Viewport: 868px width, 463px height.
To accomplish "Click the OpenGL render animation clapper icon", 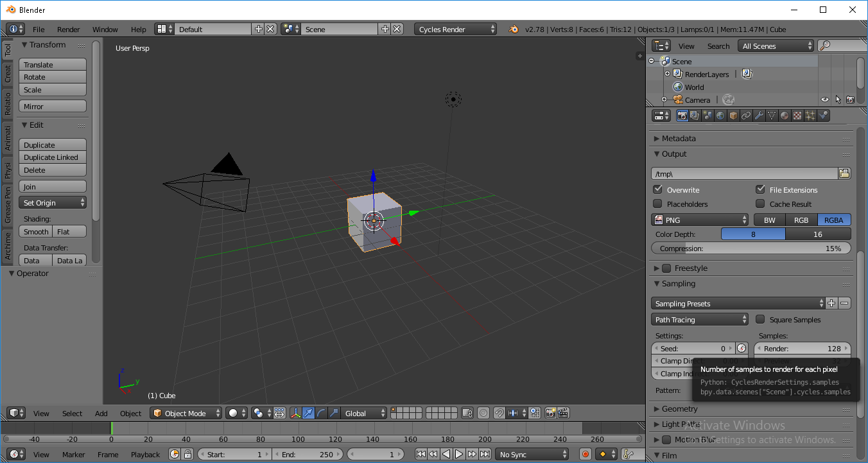I will [563, 413].
